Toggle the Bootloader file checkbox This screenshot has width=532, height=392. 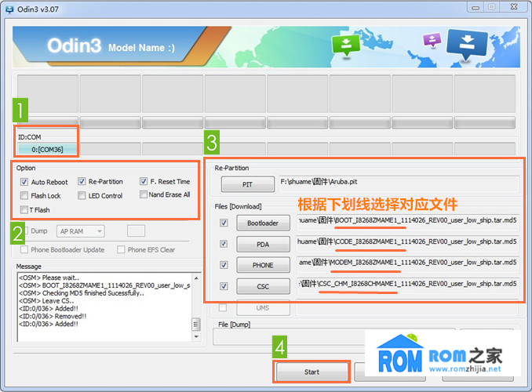[x=224, y=223]
